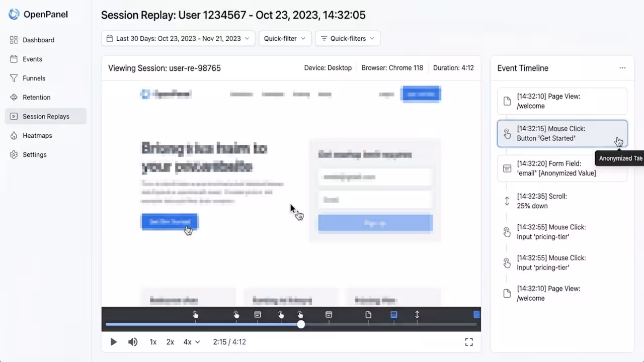Click the Dashboard grid icon
This screenshot has width=644, height=362.
pos(14,40)
